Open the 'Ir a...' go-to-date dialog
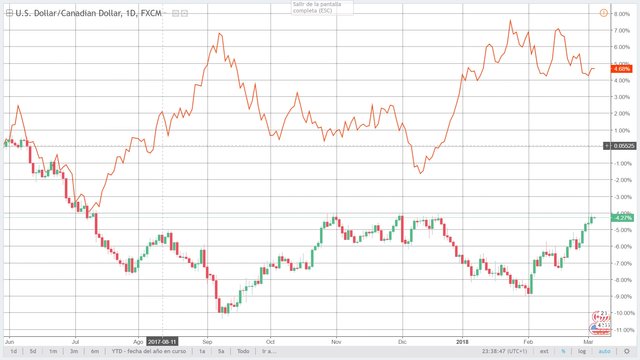 (x=269, y=351)
